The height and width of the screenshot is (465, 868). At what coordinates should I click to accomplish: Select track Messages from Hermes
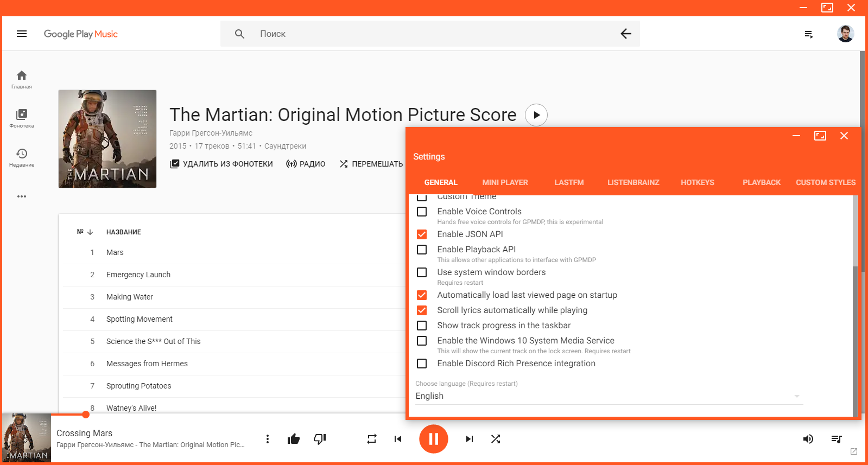(x=147, y=364)
